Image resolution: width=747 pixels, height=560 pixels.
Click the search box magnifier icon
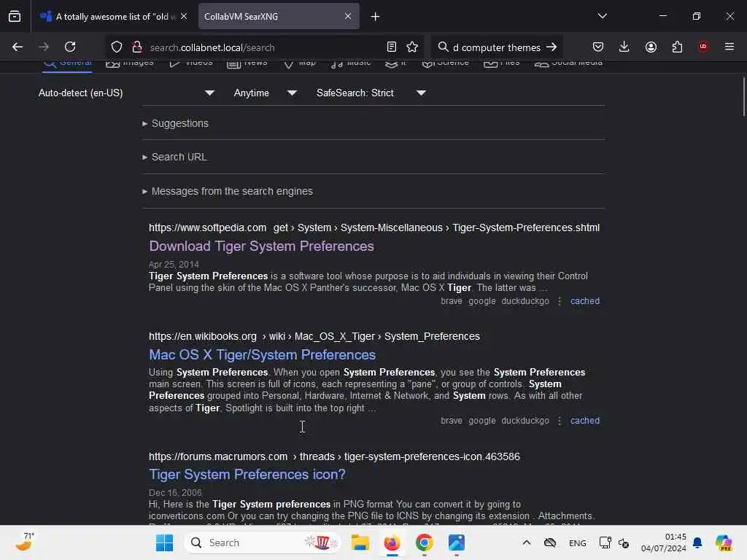pos(443,47)
